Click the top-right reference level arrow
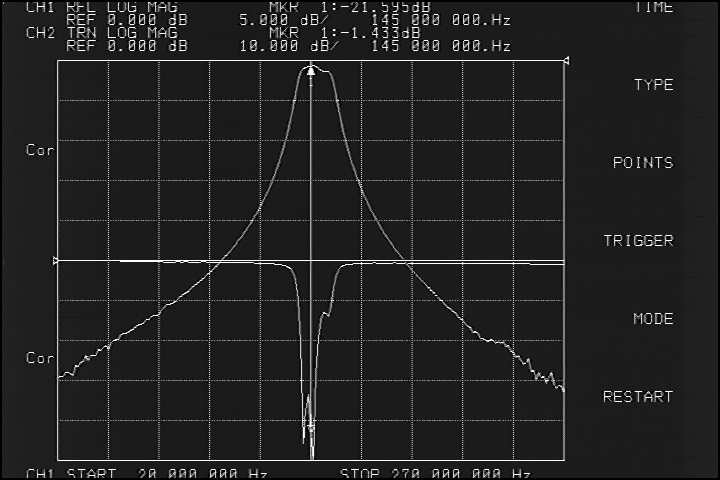The image size is (720, 480). click(567, 62)
